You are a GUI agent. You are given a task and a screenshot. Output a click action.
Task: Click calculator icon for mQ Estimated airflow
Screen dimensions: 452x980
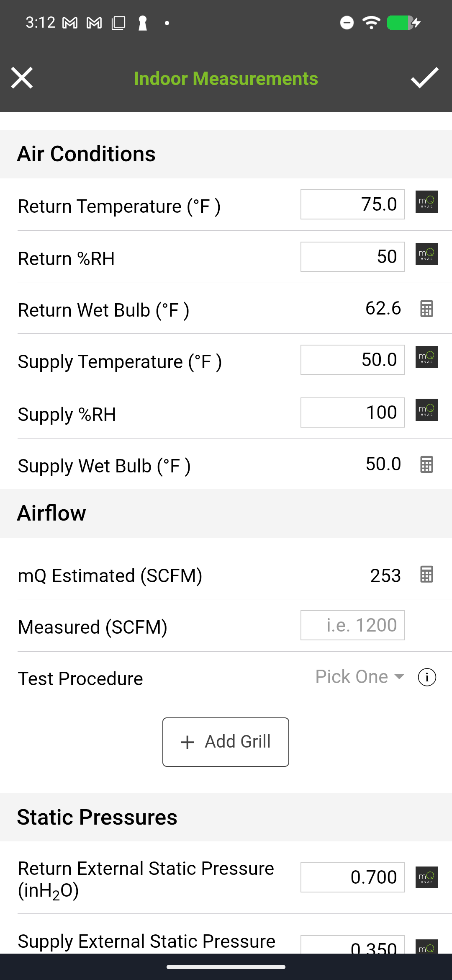point(426,574)
